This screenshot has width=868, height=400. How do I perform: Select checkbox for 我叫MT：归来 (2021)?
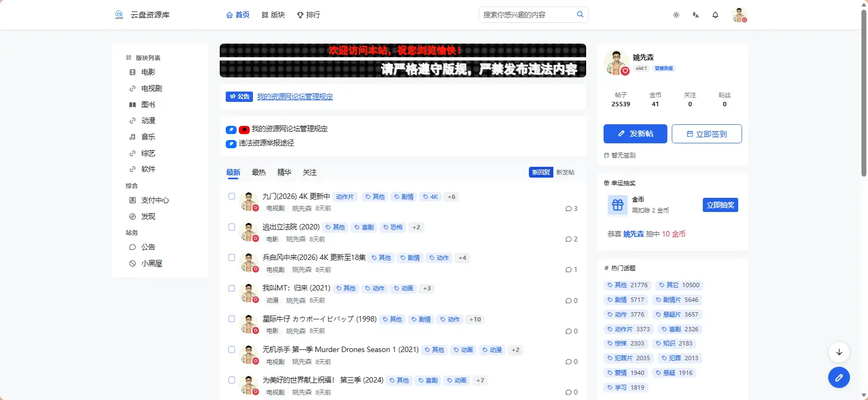(232, 288)
